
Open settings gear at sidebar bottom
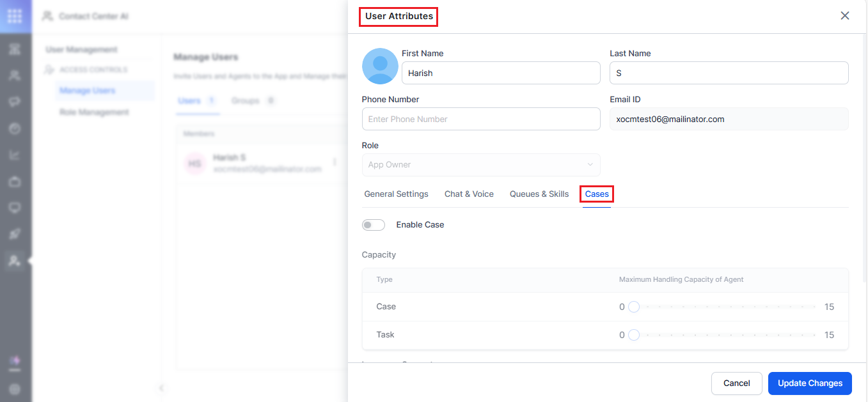point(14,389)
